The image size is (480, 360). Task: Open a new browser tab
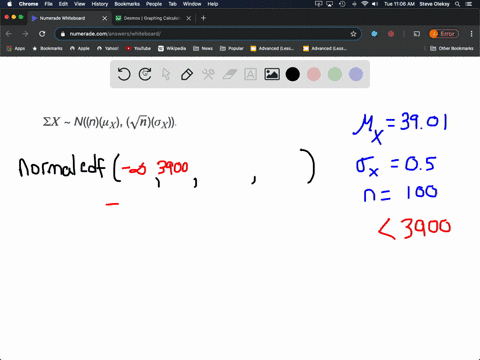[x=203, y=18]
